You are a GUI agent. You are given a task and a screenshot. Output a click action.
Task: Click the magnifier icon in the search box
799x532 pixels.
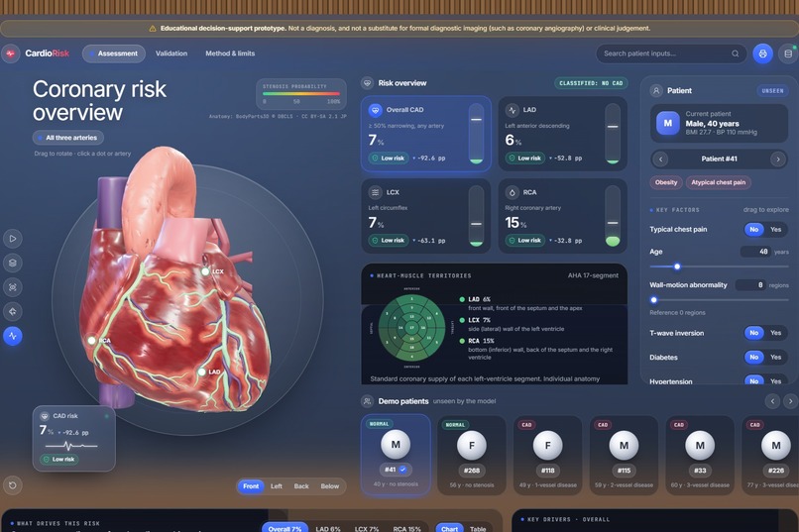[736, 53]
